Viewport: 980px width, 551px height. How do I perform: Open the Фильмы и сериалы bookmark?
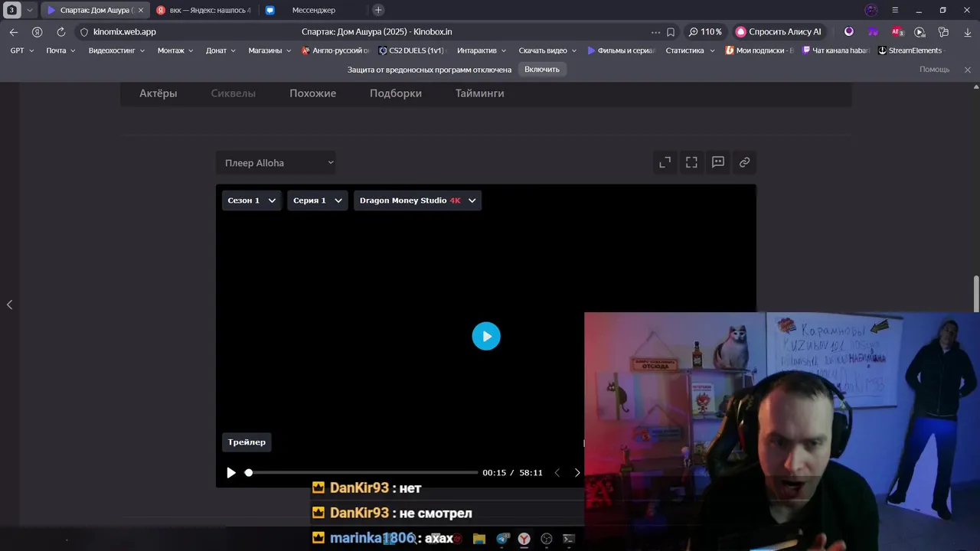click(622, 51)
